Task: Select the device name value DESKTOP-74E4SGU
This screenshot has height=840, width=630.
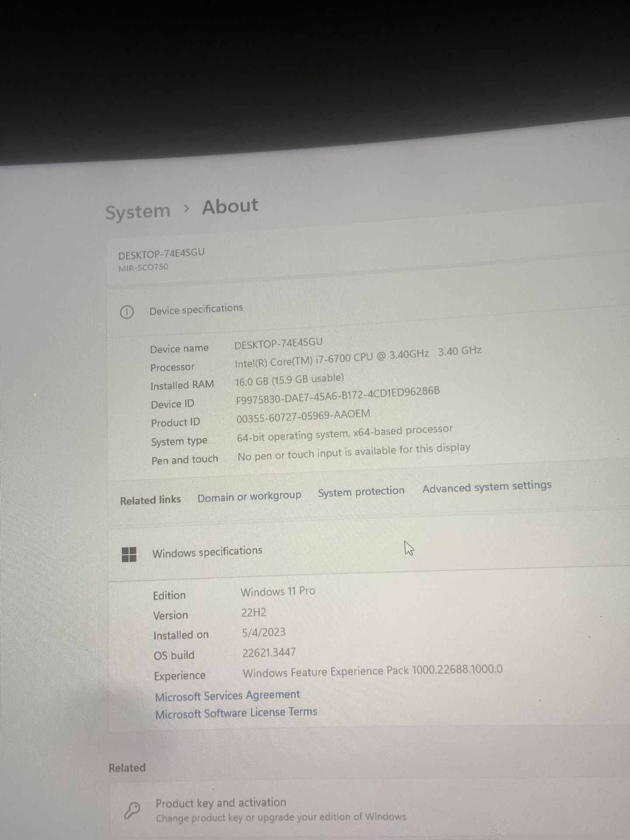Action: click(278, 343)
